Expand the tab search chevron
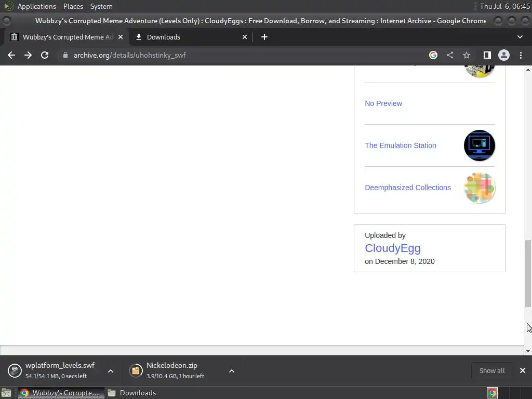The height and width of the screenshot is (399, 532). click(x=520, y=37)
